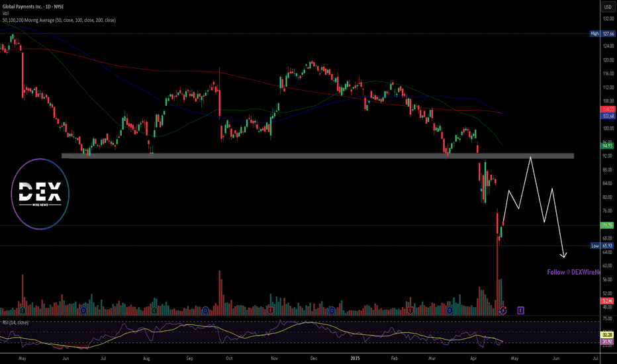This screenshot has width=617, height=364.
Task: Click the 120.00 price axis value
Action: point(608,60)
